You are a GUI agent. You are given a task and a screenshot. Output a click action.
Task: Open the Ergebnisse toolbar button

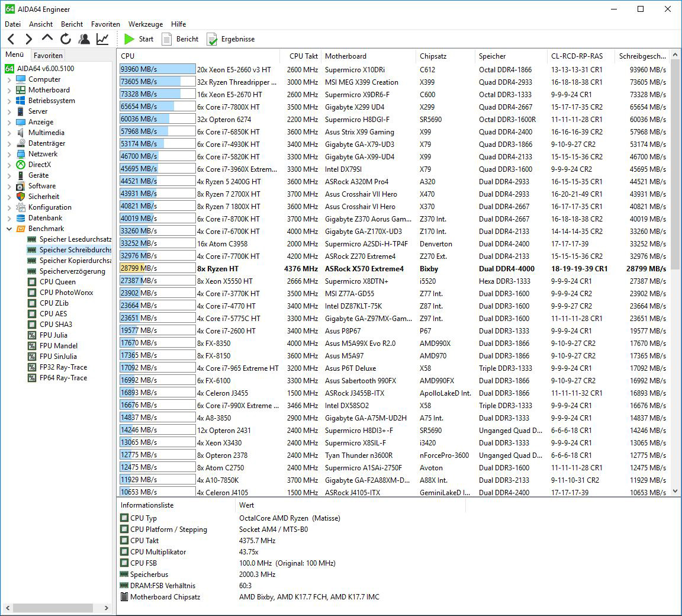[230, 39]
